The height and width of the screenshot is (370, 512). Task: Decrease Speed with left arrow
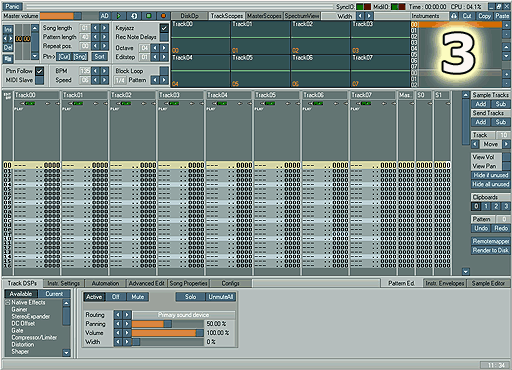click(x=95, y=80)
